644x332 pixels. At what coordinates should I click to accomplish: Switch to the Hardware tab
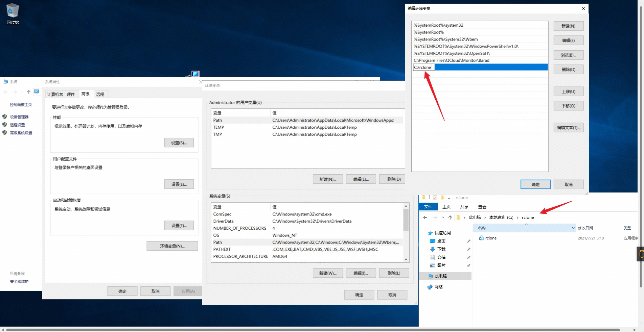[x=71, y=95]
